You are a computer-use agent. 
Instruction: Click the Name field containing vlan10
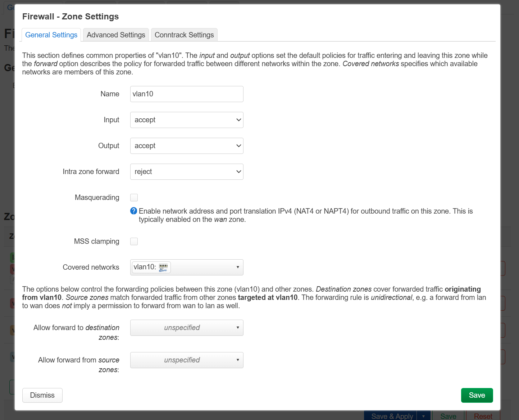click(187, 94)
